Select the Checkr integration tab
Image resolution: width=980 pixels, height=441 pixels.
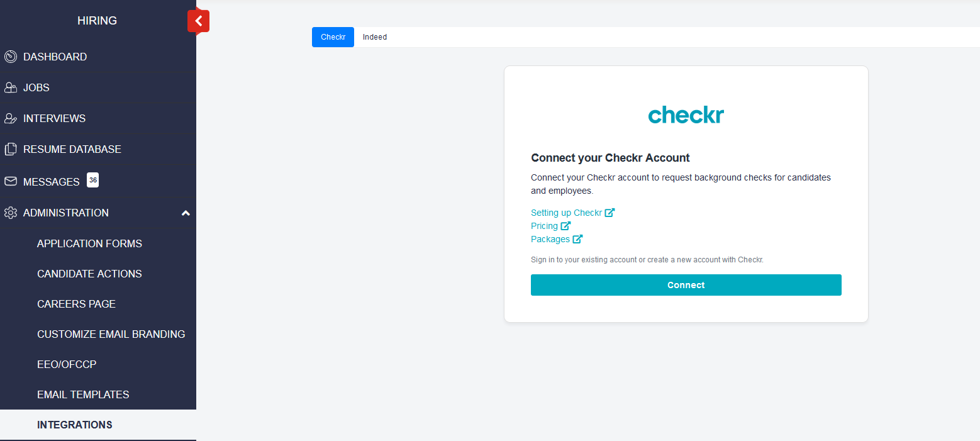(333, 37)
